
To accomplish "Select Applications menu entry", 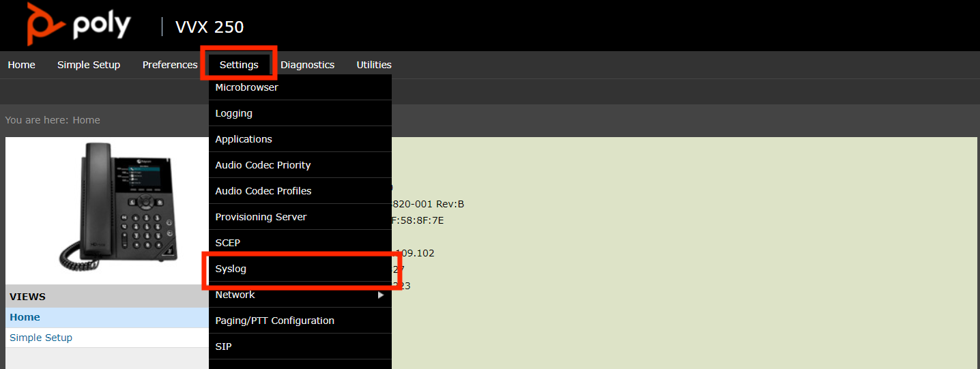I will coord(300,139).
